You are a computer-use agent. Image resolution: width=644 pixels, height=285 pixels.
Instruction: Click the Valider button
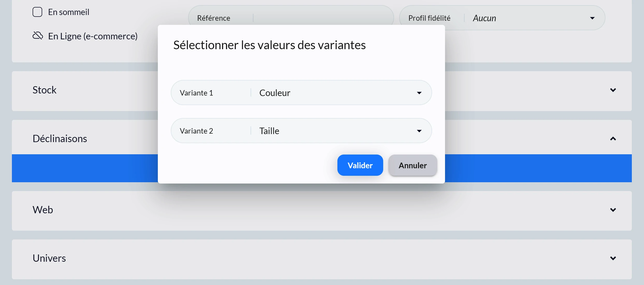point(360,165)
